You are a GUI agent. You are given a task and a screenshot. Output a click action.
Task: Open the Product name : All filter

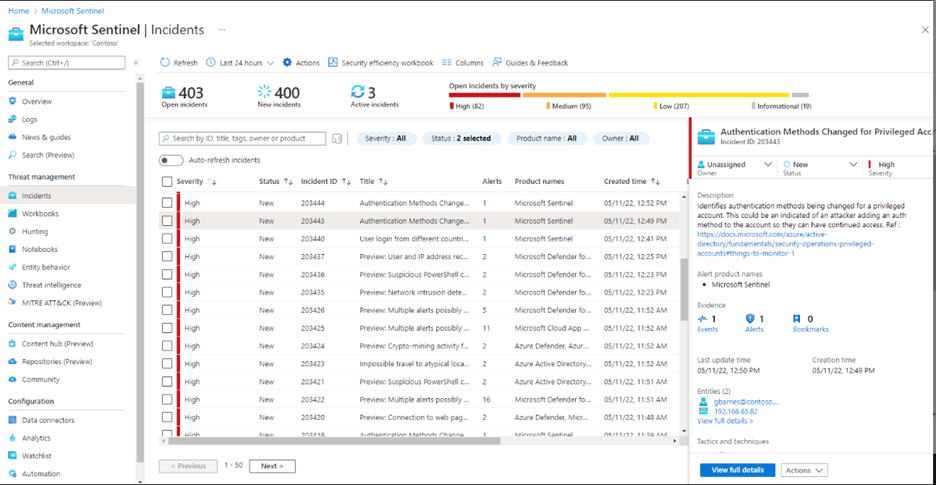pyautogui.click(x=547, y=139)
